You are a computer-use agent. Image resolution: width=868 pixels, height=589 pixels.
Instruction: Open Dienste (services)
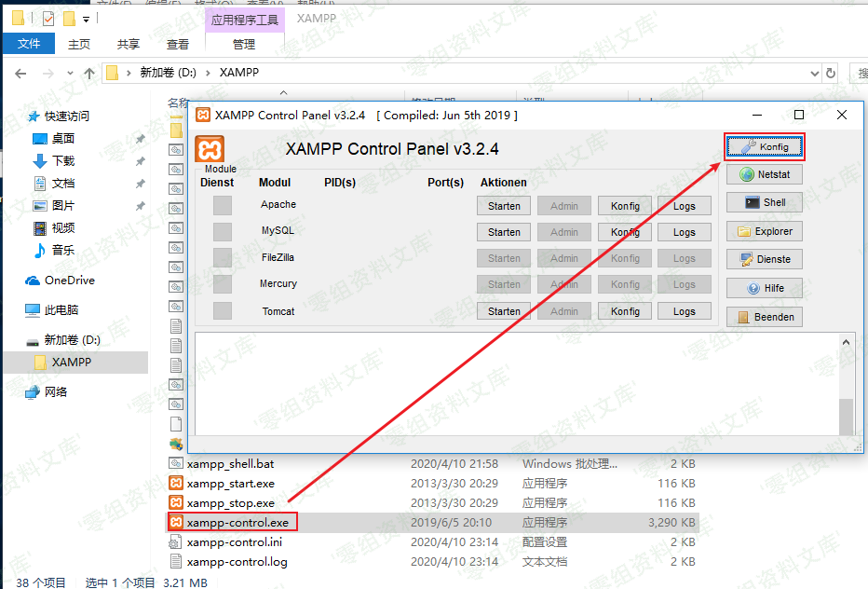[x=765, y=259]
